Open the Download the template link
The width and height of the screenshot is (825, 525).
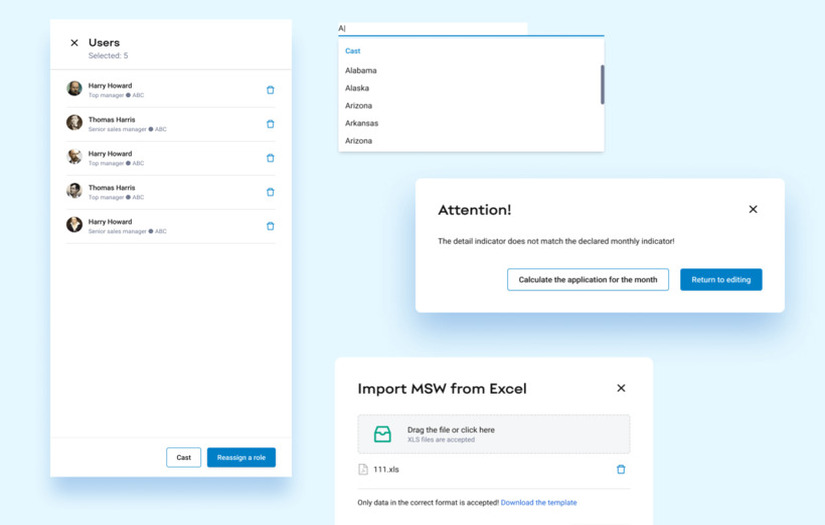click(x=539, y=502)
